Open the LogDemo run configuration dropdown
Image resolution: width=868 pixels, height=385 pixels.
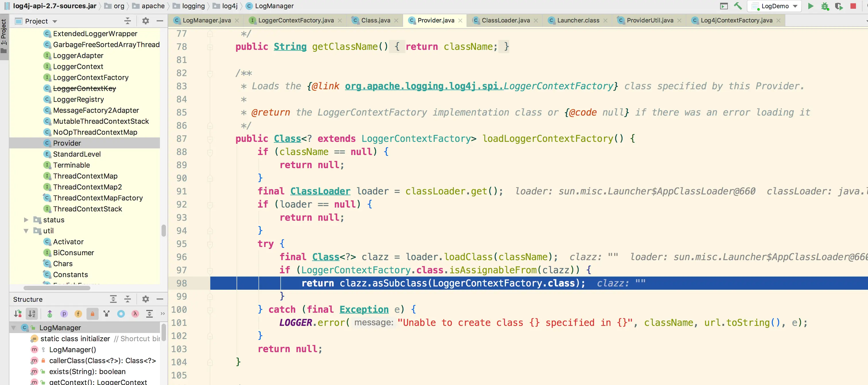tap(774, 6)
